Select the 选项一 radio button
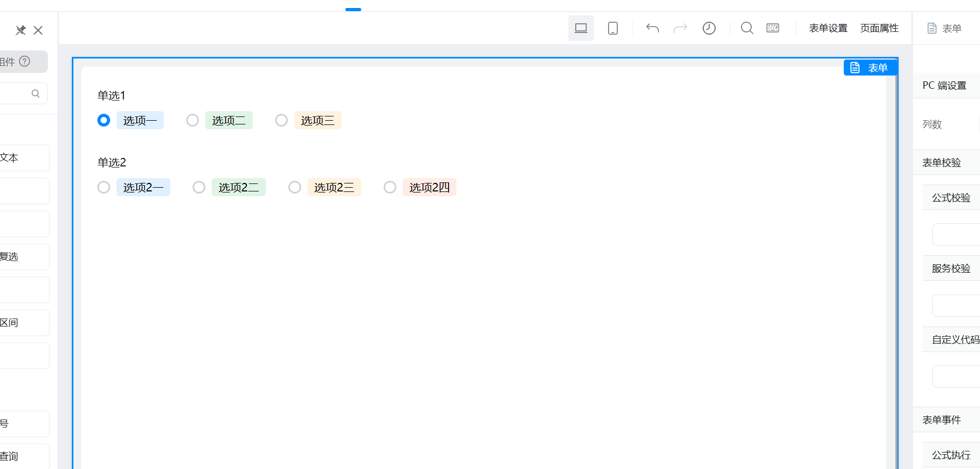The width and height of the screenshot is (980, 469). (x=104, y=120)
